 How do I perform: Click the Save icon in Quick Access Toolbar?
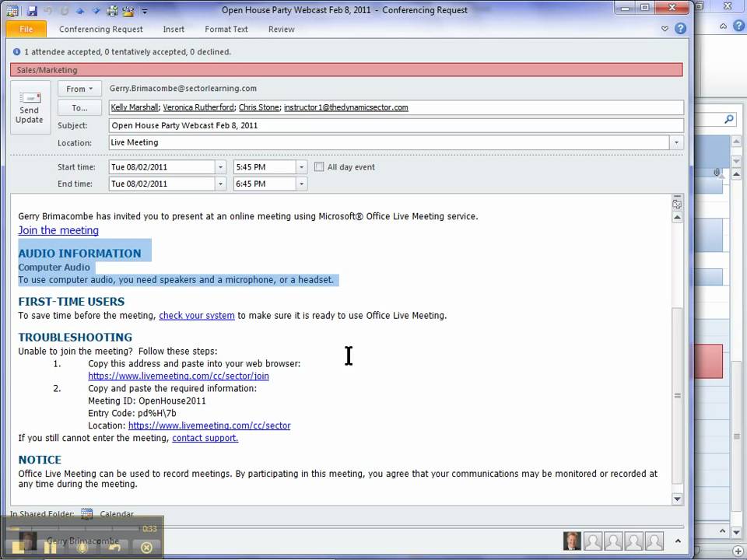[x=31, y=10]
